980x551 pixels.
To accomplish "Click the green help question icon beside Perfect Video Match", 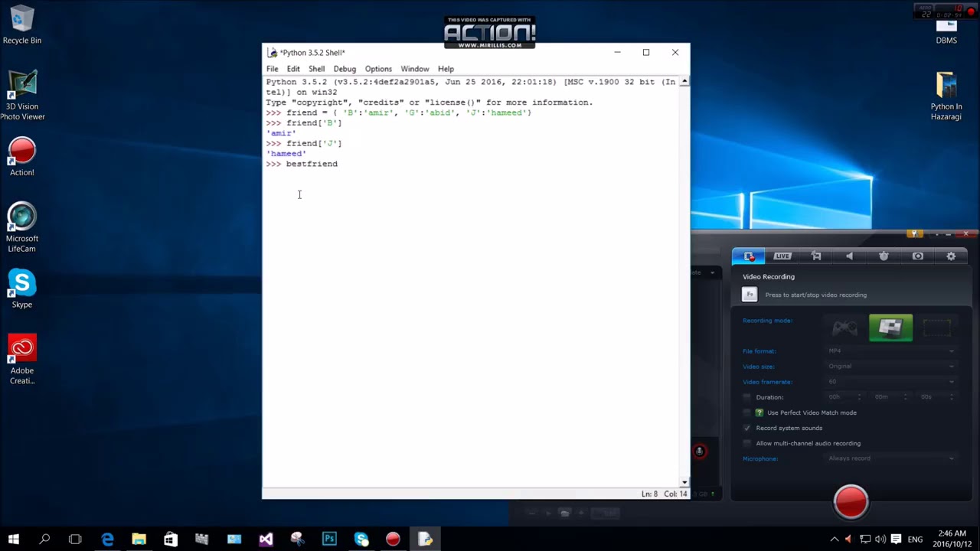I will click(x=759, y=412).
